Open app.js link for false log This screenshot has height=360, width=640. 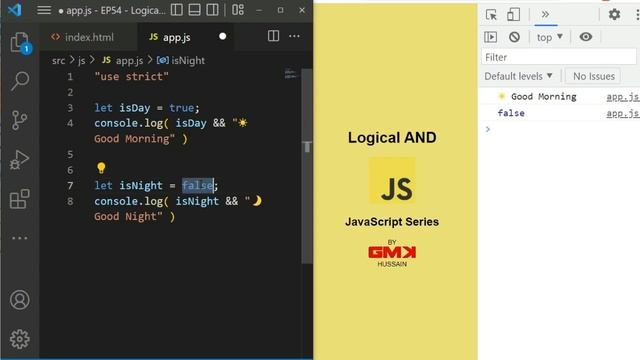tap(622, 113)
